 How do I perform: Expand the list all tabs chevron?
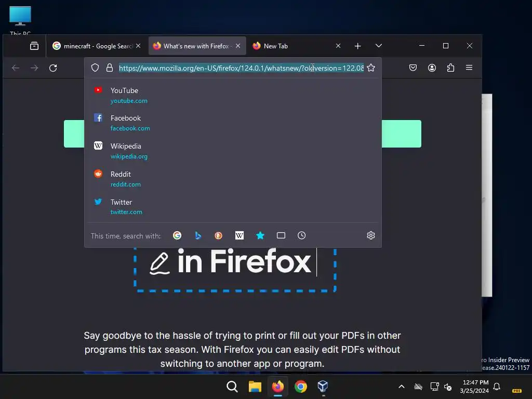[x=379, y=46]
